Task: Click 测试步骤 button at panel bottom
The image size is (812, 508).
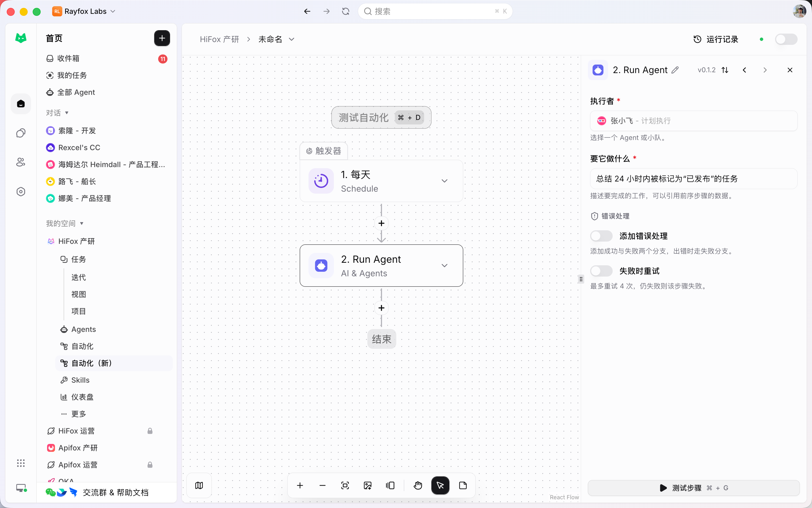Action: point(694,488)
